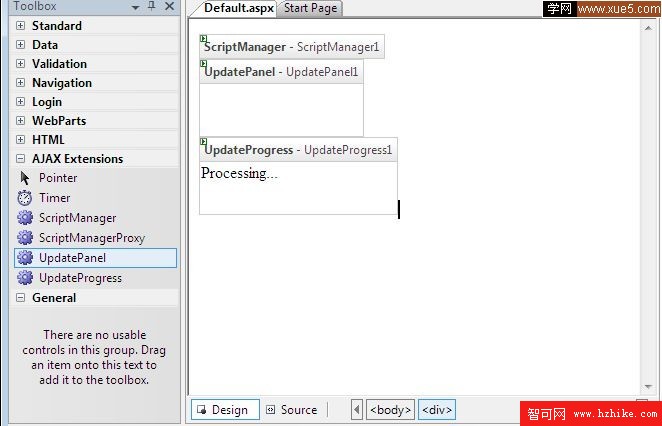
Task: Click the AJAX Extensions group label
Action: pyautogui.click(x=78, y=158)
